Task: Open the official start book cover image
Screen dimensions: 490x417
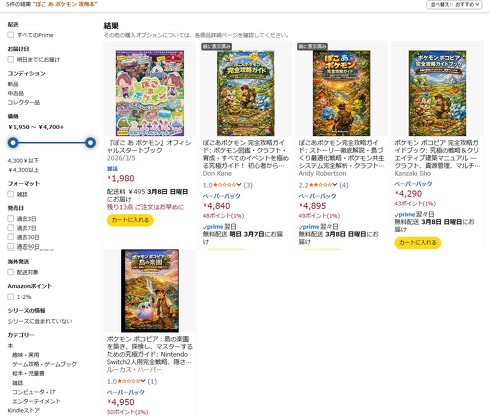Action: 150,93
